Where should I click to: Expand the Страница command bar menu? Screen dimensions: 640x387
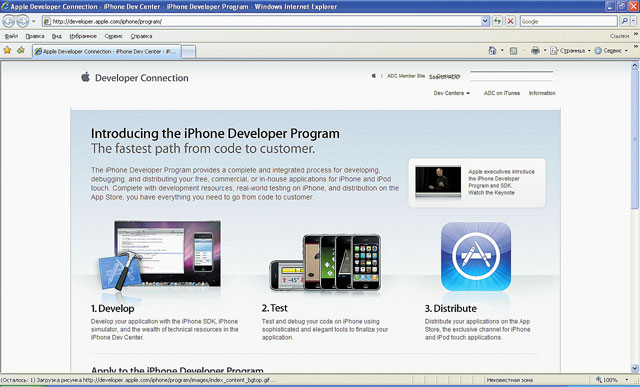[x=570, y=51]
